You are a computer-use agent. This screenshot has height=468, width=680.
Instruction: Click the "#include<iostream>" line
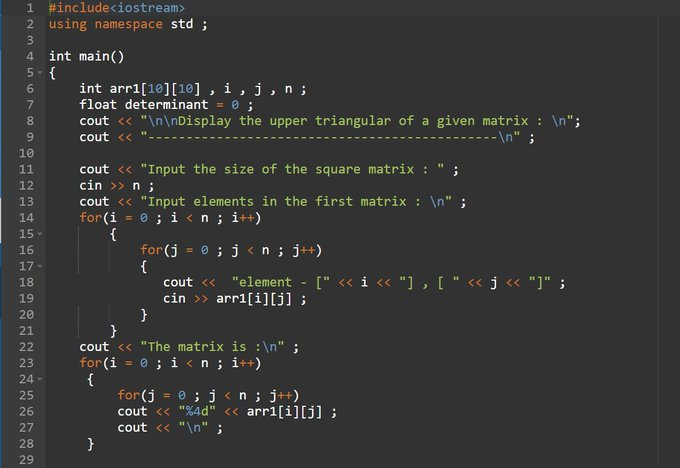coord(117,8)
